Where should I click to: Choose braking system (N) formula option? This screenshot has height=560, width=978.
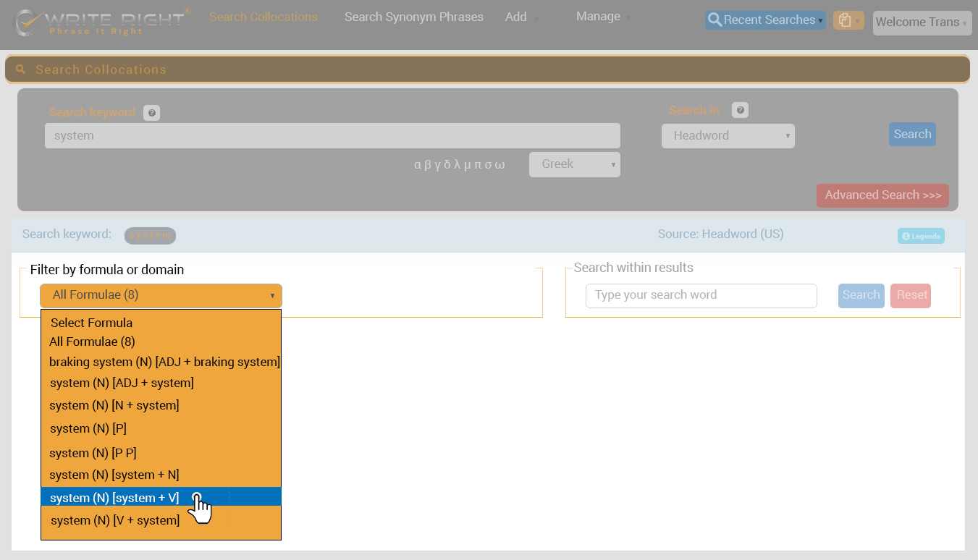(164, 362)
